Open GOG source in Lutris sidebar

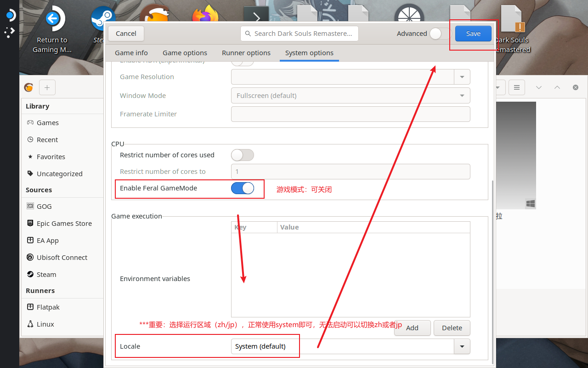44,207
